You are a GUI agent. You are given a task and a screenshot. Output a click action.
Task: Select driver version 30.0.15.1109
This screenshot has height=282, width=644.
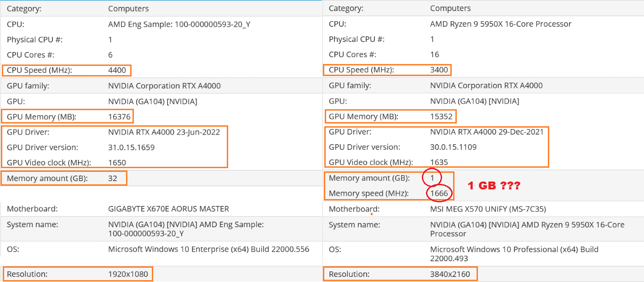(x=453, y=147)
